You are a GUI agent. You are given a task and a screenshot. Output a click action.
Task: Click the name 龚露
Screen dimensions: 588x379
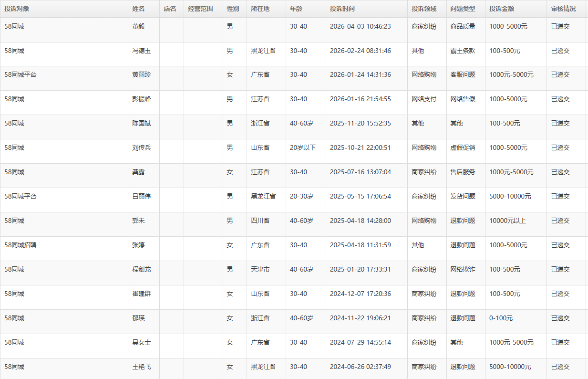coord(138,172)
